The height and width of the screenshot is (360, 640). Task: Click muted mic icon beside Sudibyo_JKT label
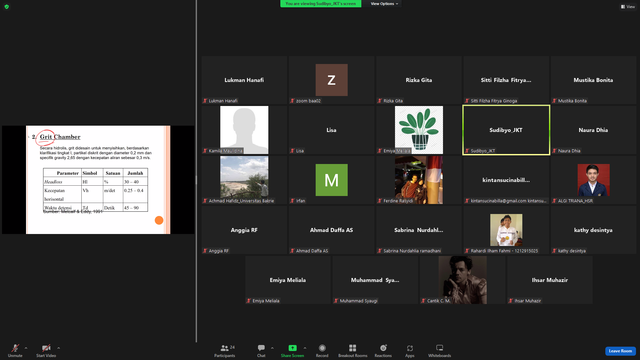[467, 151]
